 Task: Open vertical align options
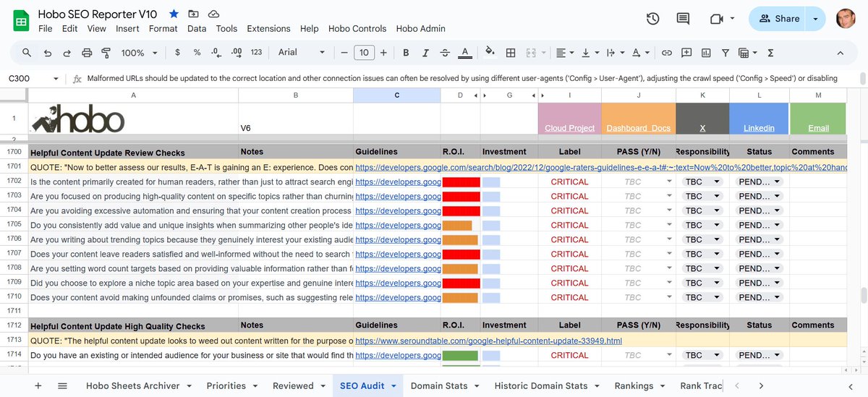pos(590,53)
